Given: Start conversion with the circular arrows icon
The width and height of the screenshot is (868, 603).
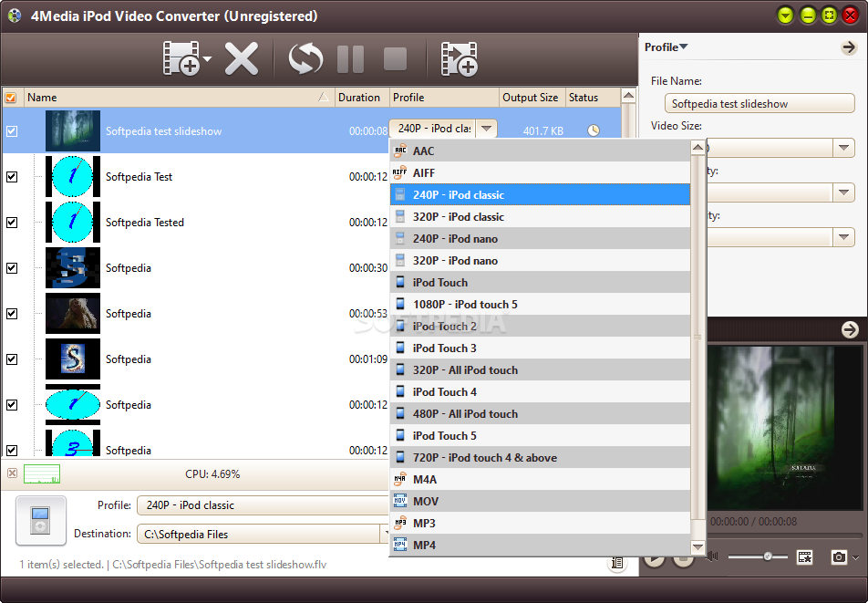Looking at the screenshot, I should click(305, 58).
